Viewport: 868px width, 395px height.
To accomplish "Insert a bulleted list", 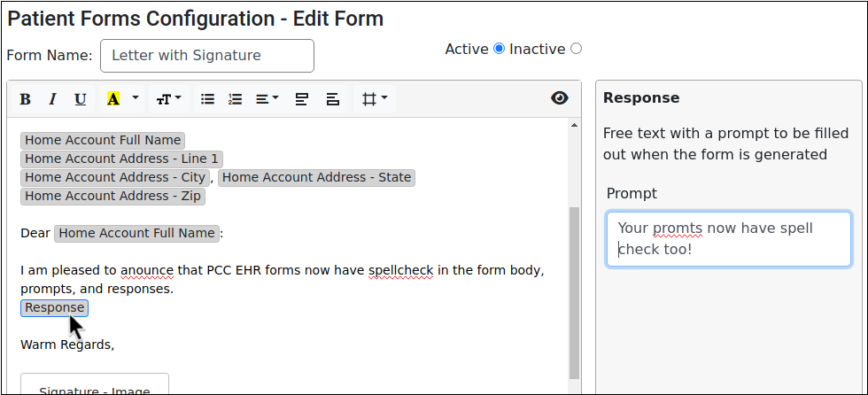I will coord(207,99).
